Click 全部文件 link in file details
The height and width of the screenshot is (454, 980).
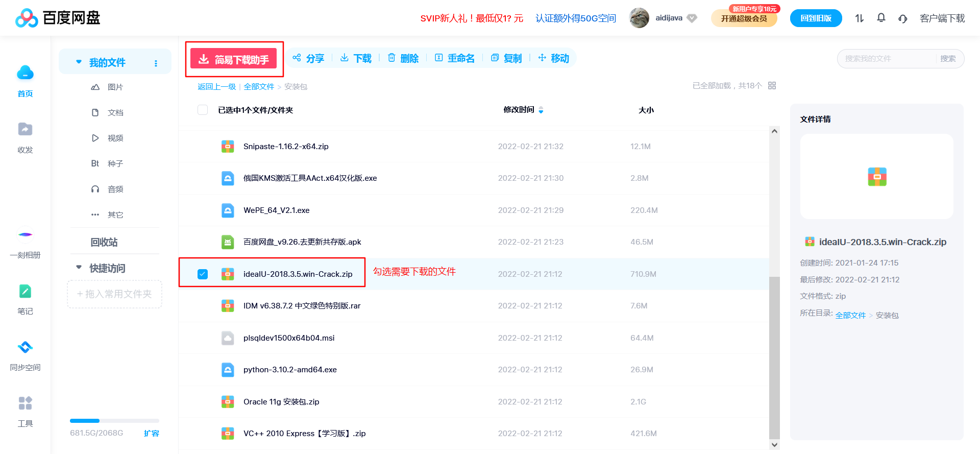pos(850,316)
